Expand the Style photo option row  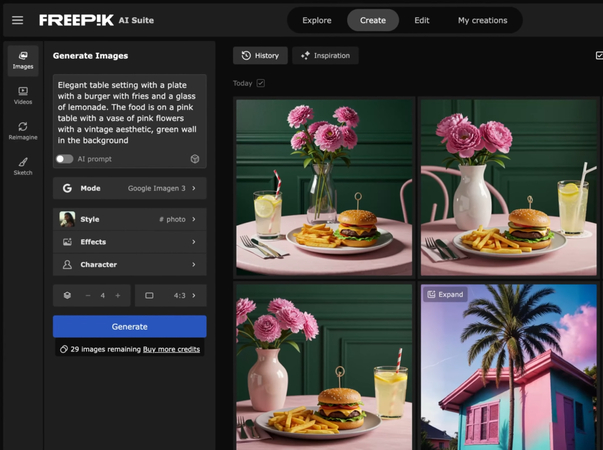(130, 219)
